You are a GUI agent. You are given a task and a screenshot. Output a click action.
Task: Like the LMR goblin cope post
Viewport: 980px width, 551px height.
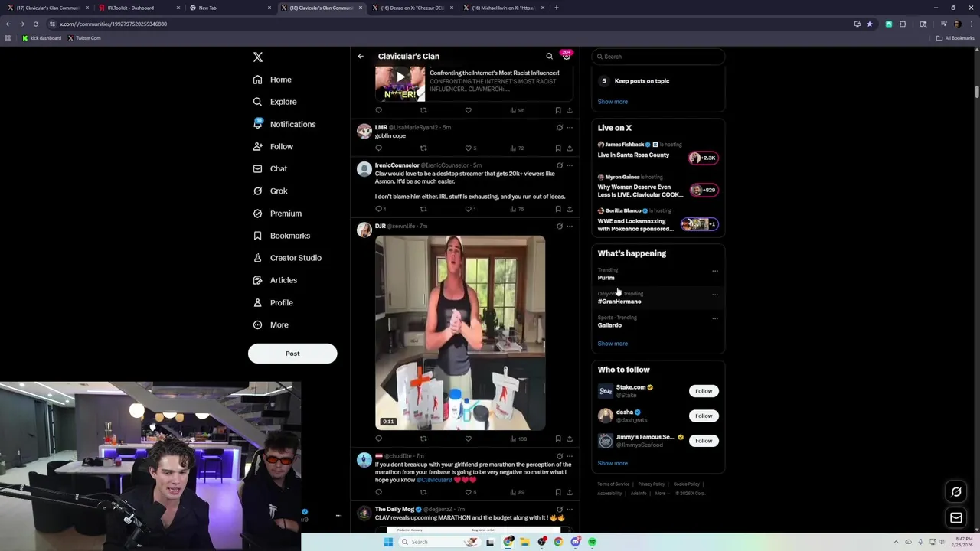469,148
